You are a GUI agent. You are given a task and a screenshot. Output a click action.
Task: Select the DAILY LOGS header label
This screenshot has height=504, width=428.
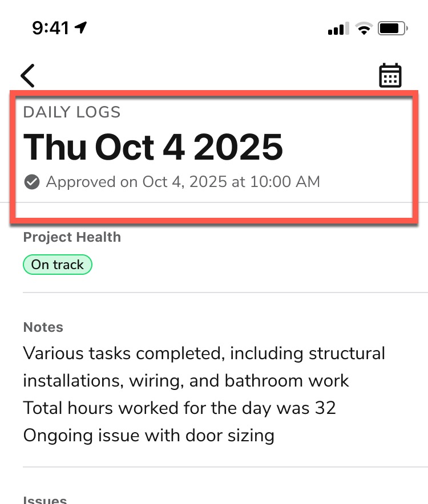(x=71, y=112)
